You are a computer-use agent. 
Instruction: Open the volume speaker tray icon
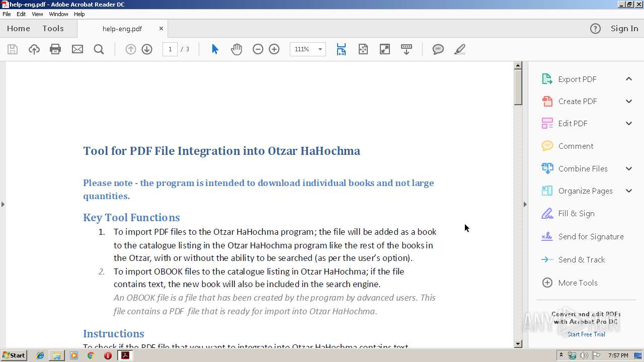click(x=584, y=355)
